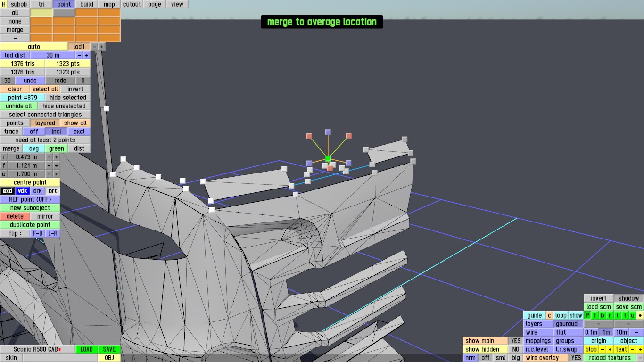Choose the dist merge mode

79,148
